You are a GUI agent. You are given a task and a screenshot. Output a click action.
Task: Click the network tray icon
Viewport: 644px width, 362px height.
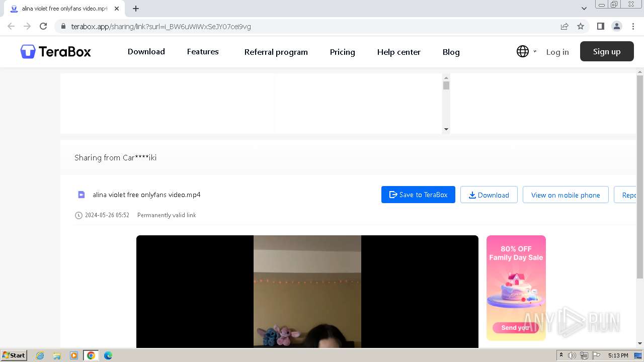[x=584, y=355]
